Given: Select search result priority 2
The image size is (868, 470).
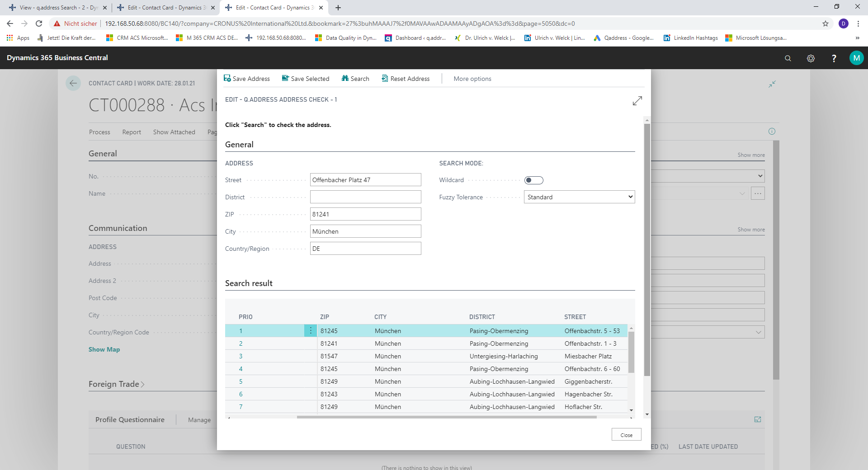Looking at the screenshot, I should point(241,343).
